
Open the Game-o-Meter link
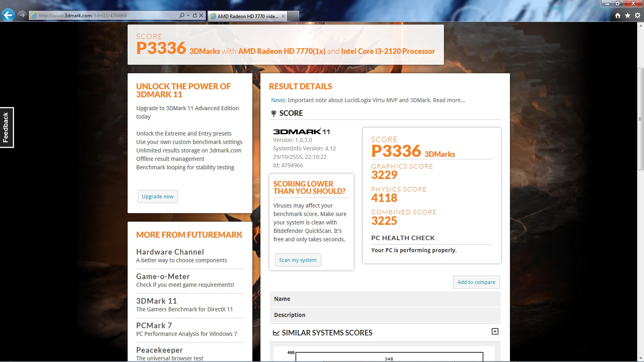click(163, 276)
